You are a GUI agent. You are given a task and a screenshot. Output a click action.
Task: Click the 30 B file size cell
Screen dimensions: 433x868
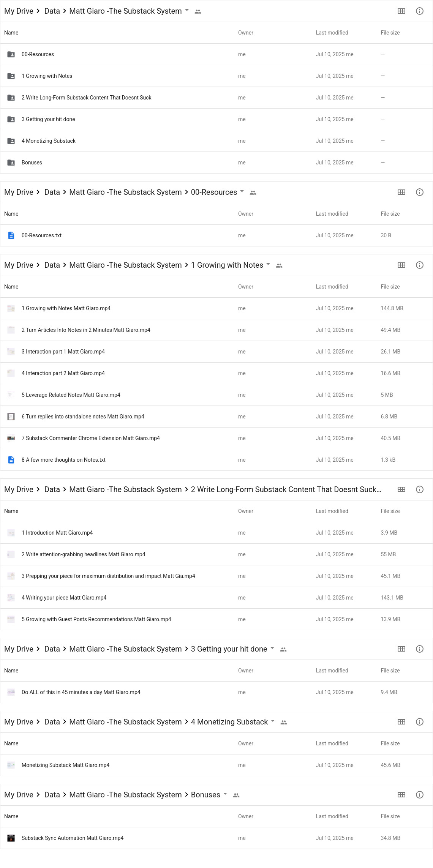click(386, 235)
